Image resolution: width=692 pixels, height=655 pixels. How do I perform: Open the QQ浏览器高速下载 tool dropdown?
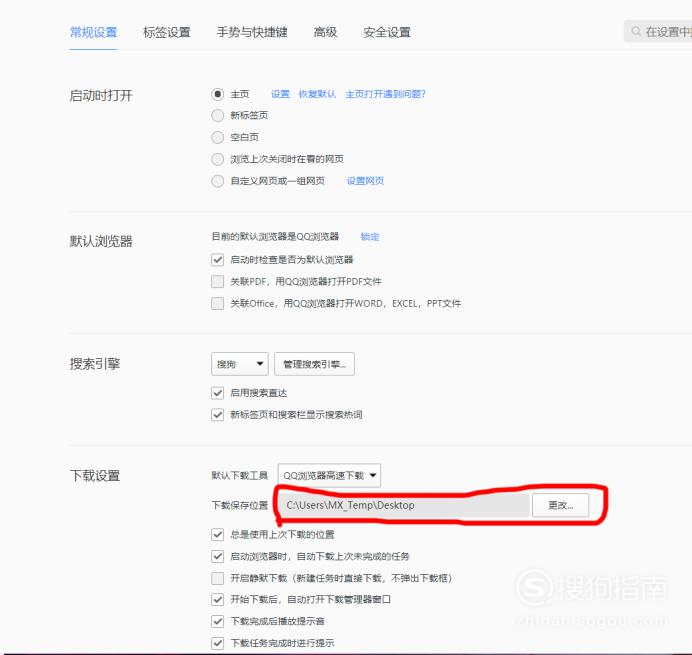(329, 475)
